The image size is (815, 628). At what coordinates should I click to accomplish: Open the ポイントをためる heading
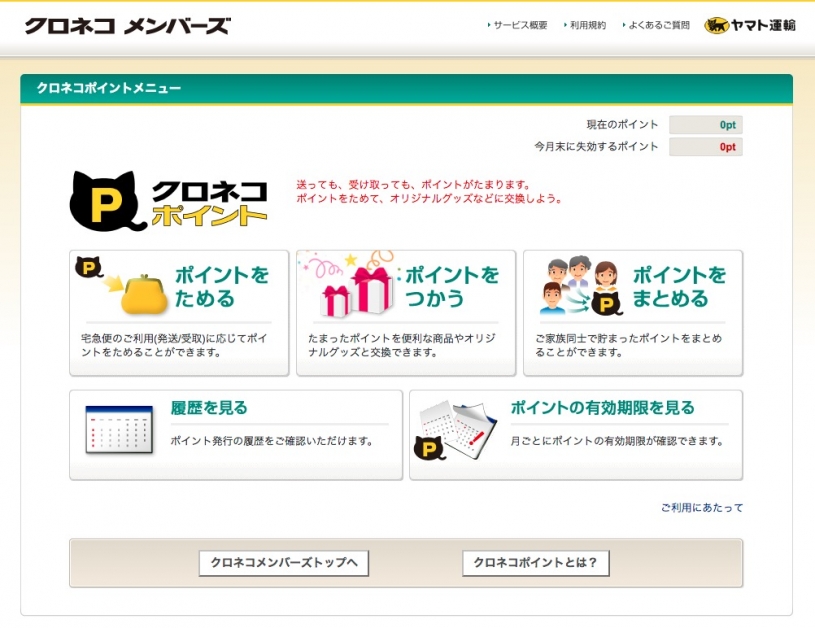pos(222,286)
